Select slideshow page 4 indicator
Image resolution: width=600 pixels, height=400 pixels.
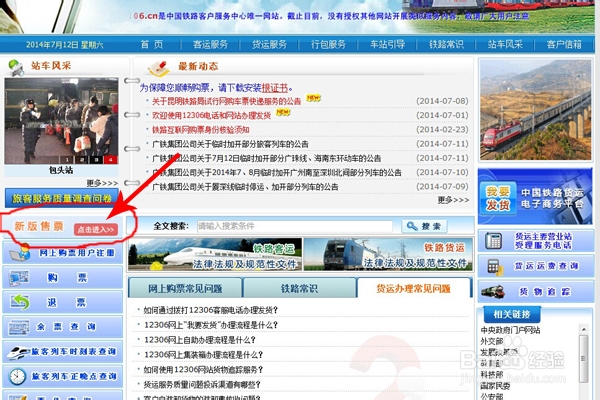(111, 160)
